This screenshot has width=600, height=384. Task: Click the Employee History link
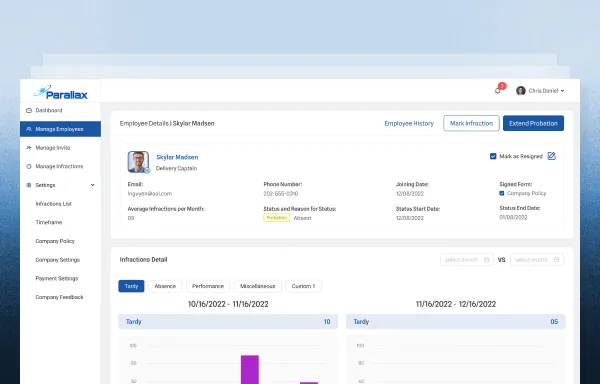pos(409,124)
